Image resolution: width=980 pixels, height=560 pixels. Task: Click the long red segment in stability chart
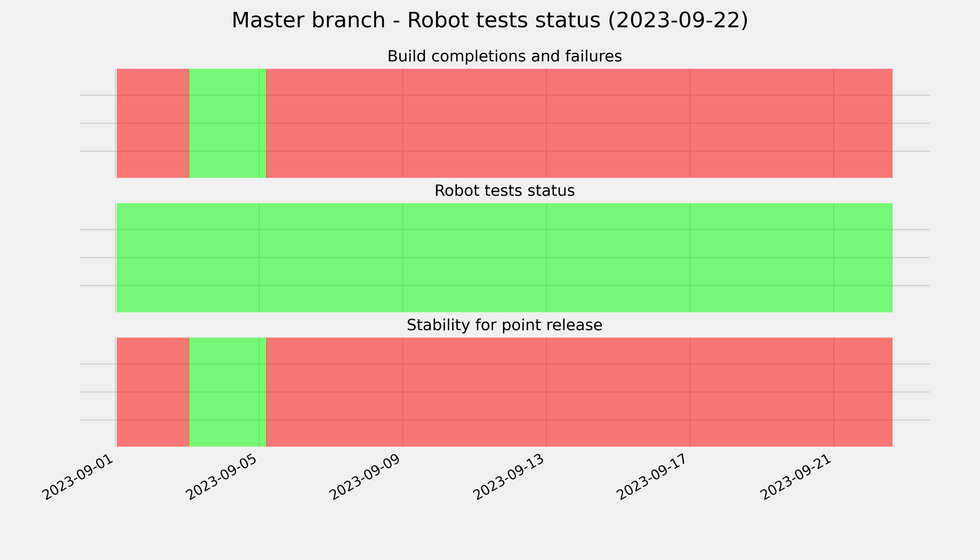tap(579, 392)
